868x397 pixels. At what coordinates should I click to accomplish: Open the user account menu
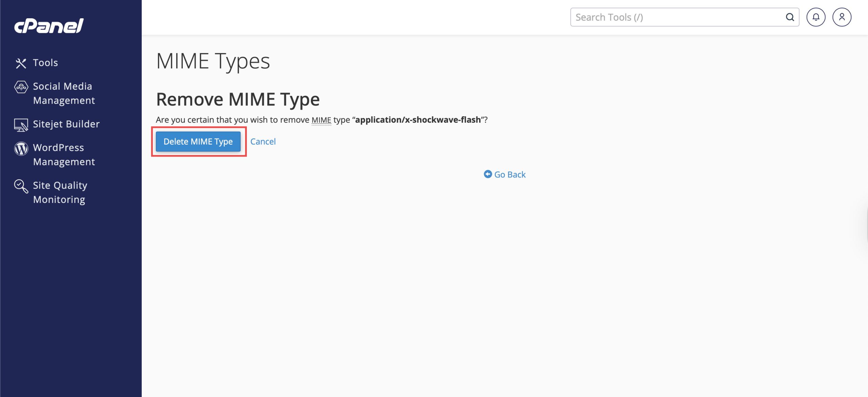842,17
